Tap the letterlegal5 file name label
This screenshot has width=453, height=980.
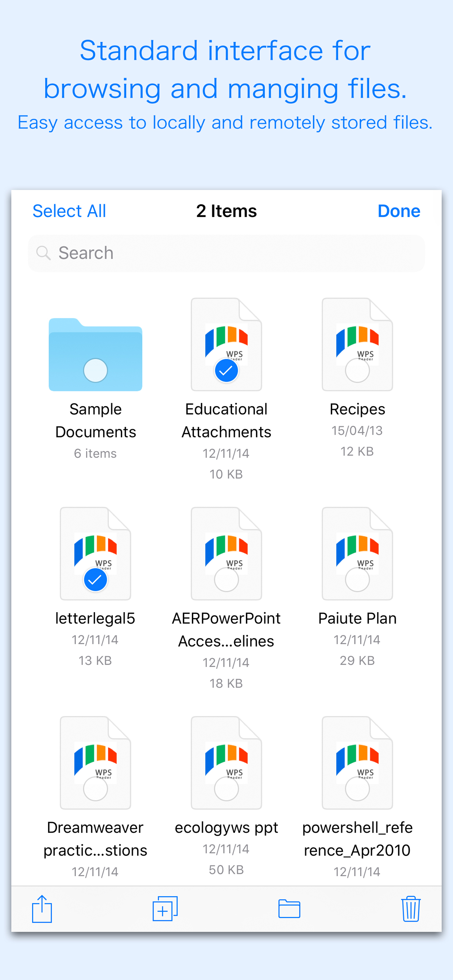coord(95,619)
